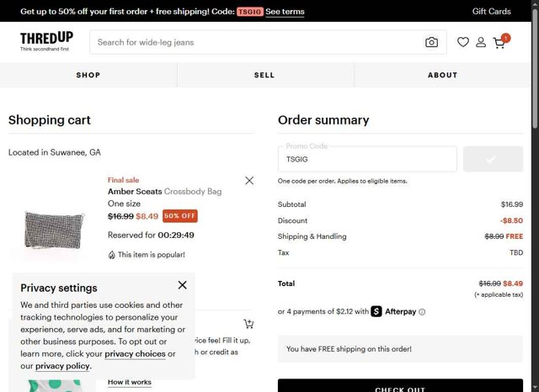Image resolution: width=539 pixels, height=392 pixels.
Task: Click the 'Reserved for' timer text
Action: 151,236
